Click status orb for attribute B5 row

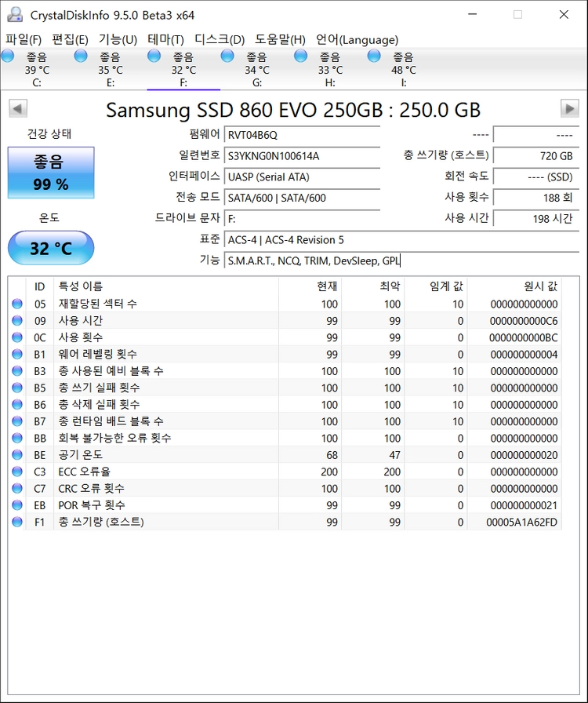(17, 388)
